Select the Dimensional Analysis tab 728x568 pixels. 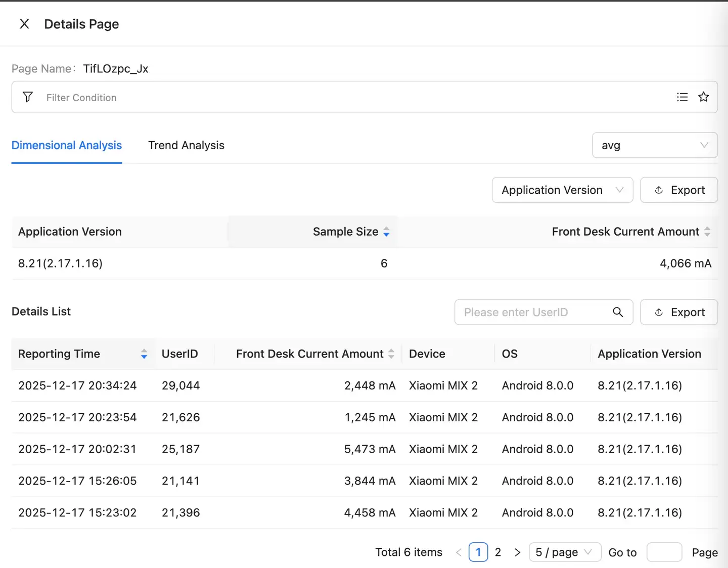point(67,145)
